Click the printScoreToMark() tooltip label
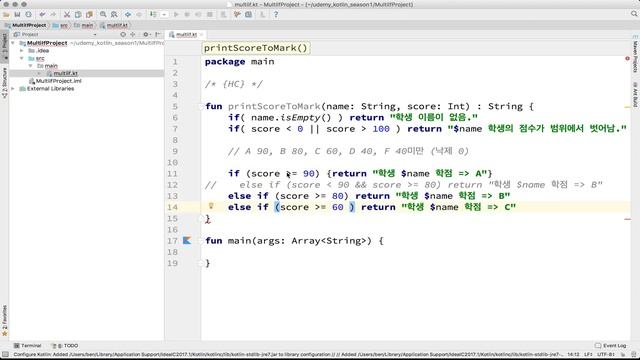The height and width of the screenshot is (360, 640). tap(256, 48)
